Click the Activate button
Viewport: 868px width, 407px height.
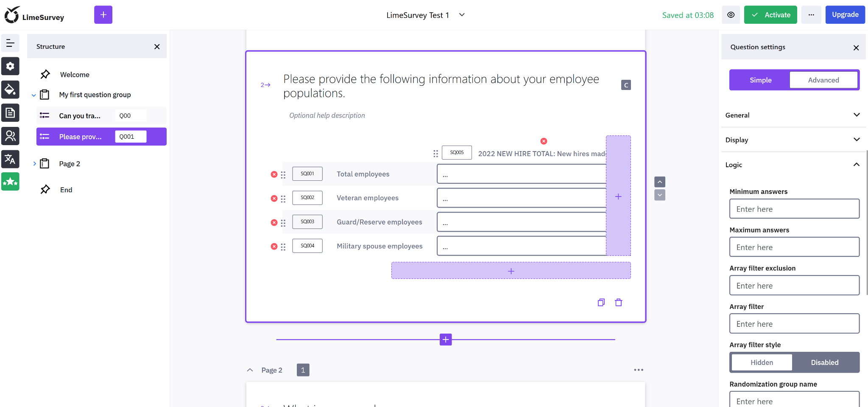click(770, 15)
